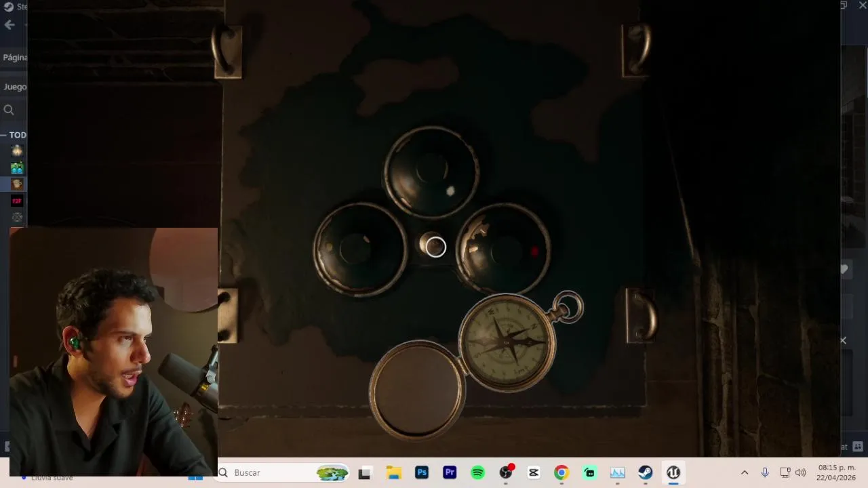Click the Buscar search box on the taskbar
Image resolution: width=868 pixels, height=488 pixels.
(x=283, y=472)
